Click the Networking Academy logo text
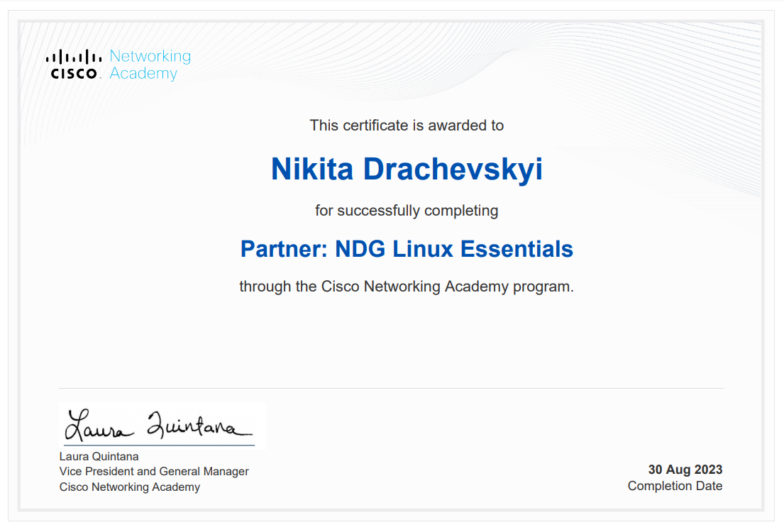 point(150,65)
